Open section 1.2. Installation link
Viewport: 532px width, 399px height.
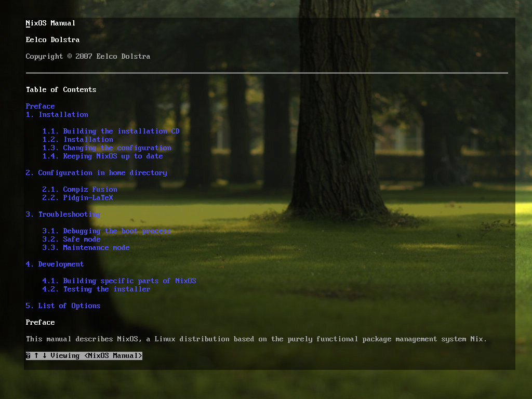77,139
